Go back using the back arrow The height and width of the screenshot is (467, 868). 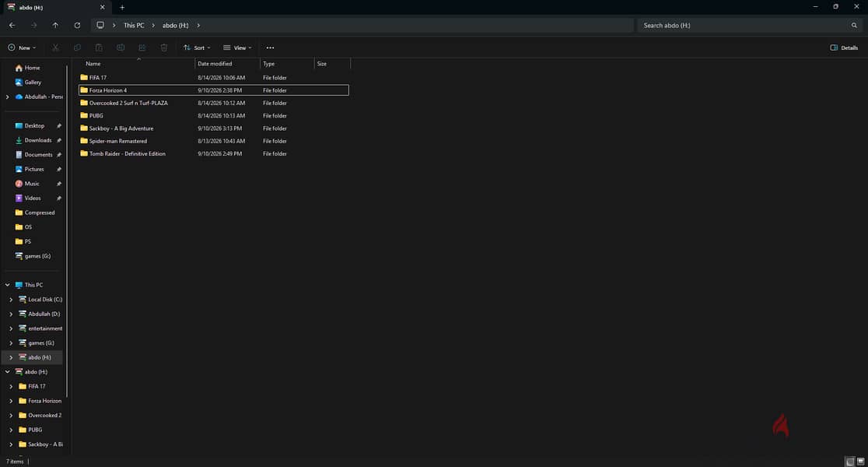click(12, 26)
